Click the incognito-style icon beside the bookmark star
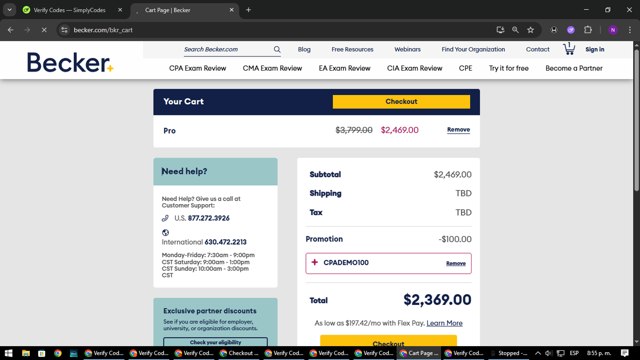This screenshot has width=640, height=360. pos(554,30)
